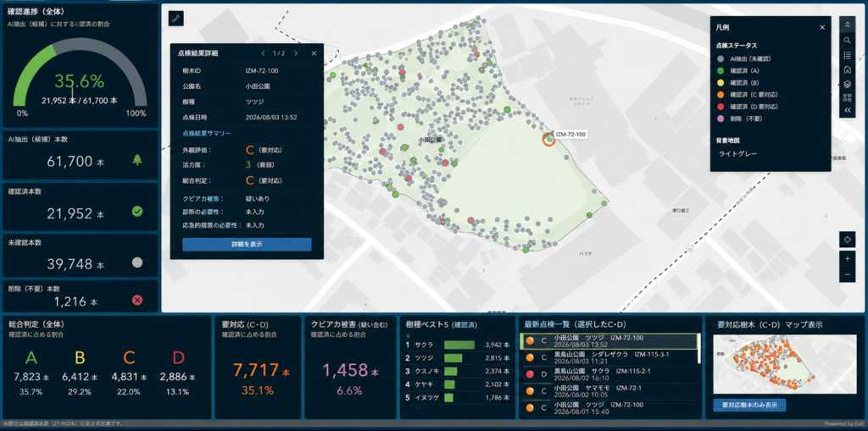Click the red X icon by 削除本数
Screen dimensions: 868x431
tap(137, 301)
